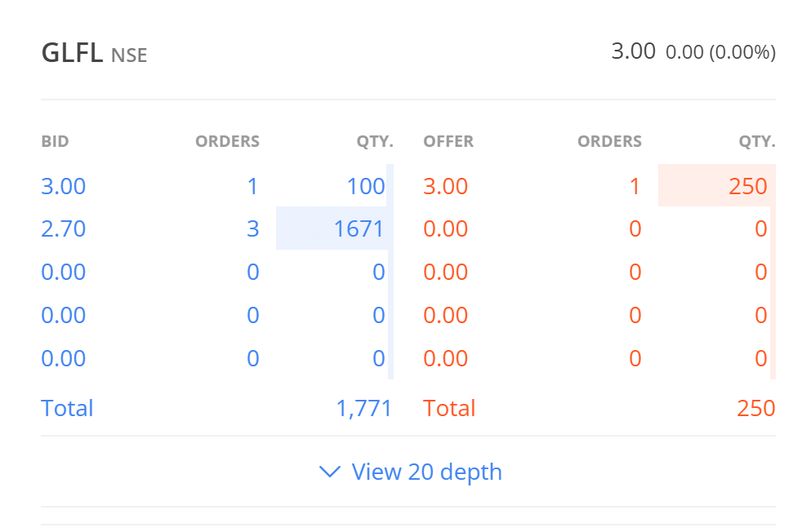Click the NSE exchange label
802x532 pixels.
click(x=129, y=55)
